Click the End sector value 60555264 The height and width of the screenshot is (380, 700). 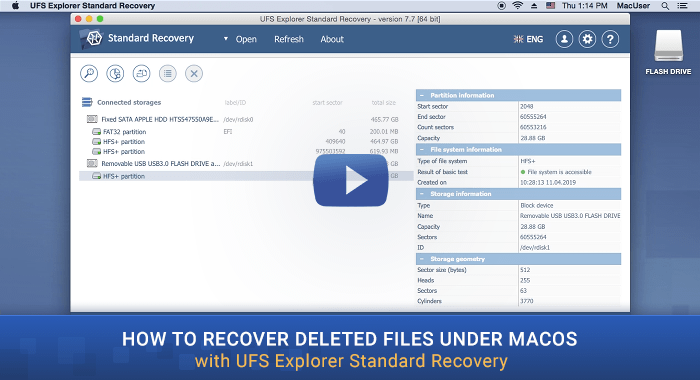(533, 117)
